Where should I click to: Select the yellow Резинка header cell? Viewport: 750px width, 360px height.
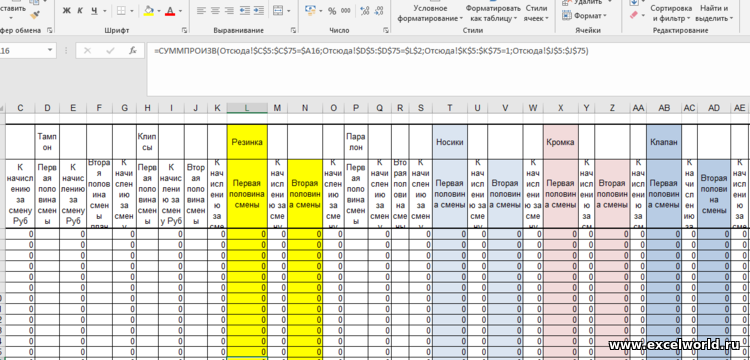tap(247, 142)
